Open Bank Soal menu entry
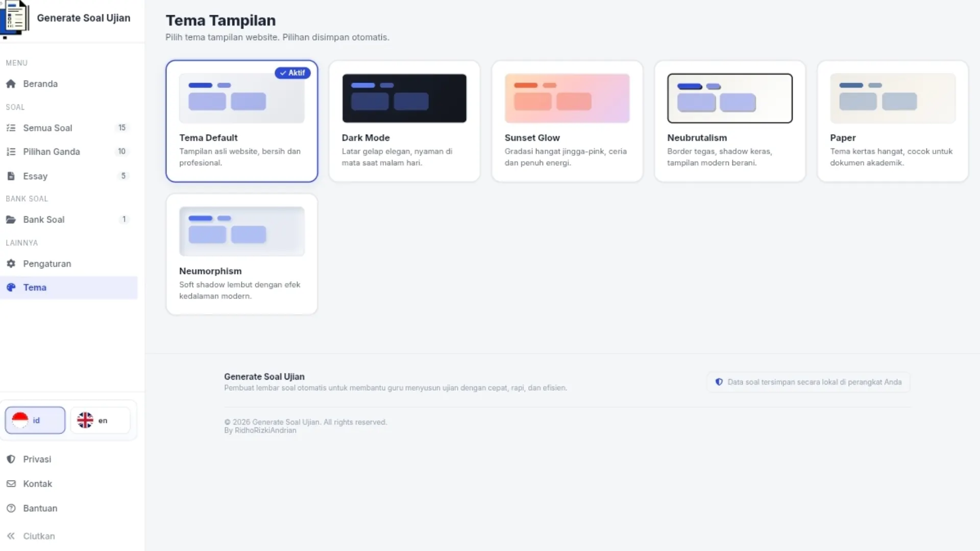The image size is (980, 551). pyautogui.click(x=69, y=219)
